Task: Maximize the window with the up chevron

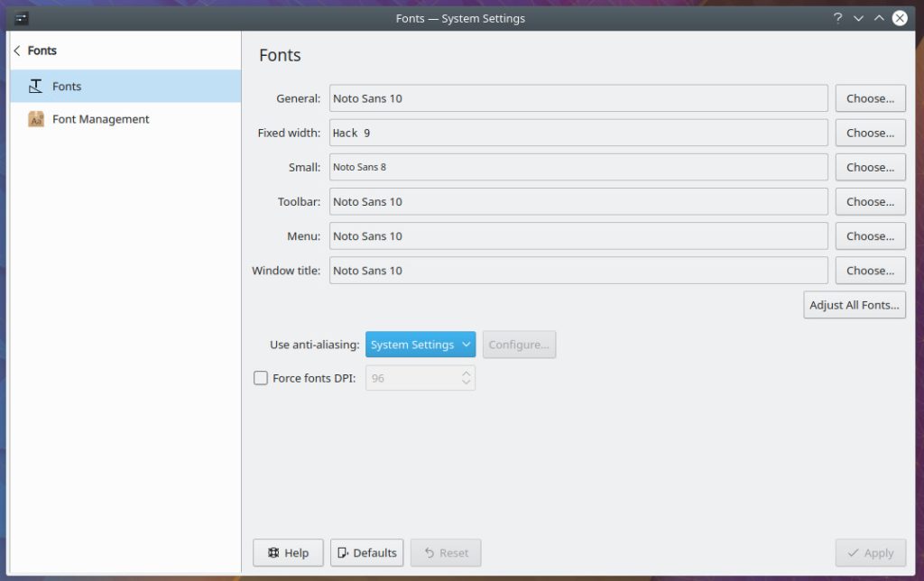Action: (x=879, y=18)
